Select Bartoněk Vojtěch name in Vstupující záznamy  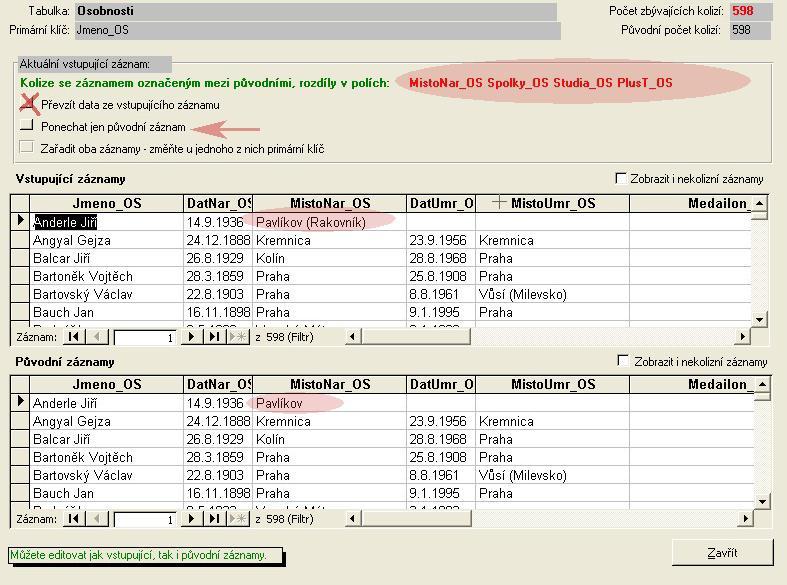[83, 276]
